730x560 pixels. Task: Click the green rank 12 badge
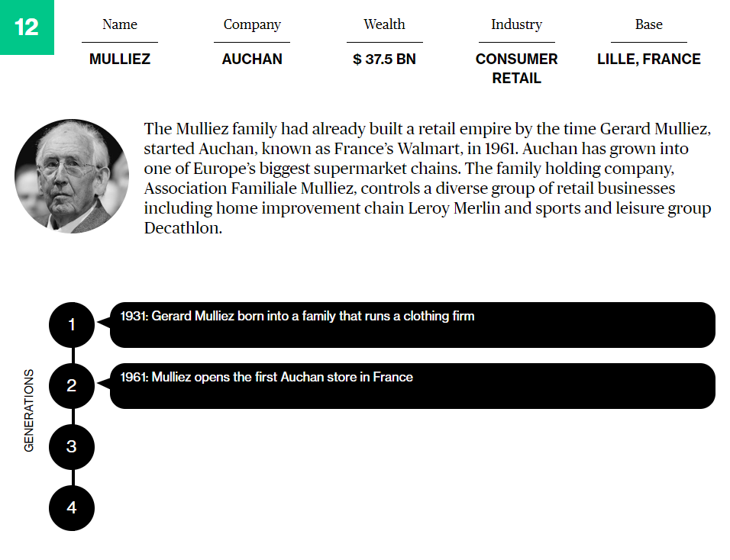[27, 27]
